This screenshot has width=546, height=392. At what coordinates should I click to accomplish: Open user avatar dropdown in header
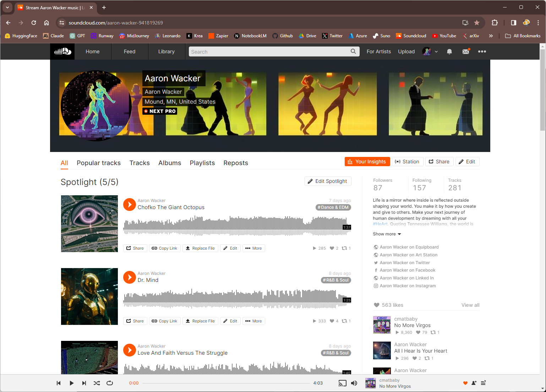430,51
